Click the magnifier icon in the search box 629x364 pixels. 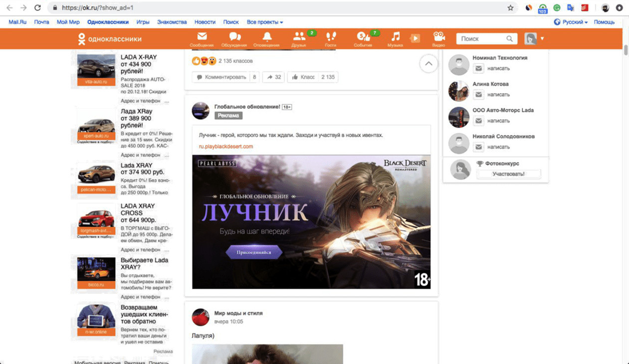click(509, 39)
